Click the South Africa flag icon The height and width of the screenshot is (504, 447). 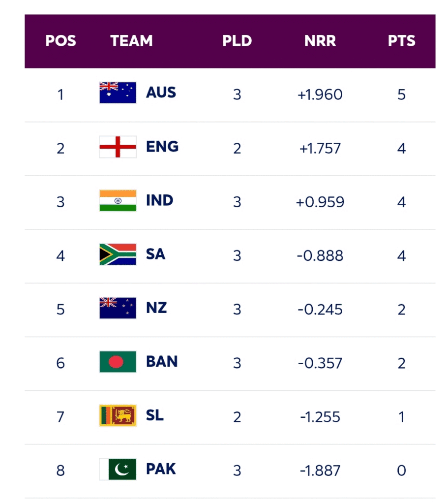[118, 254]
